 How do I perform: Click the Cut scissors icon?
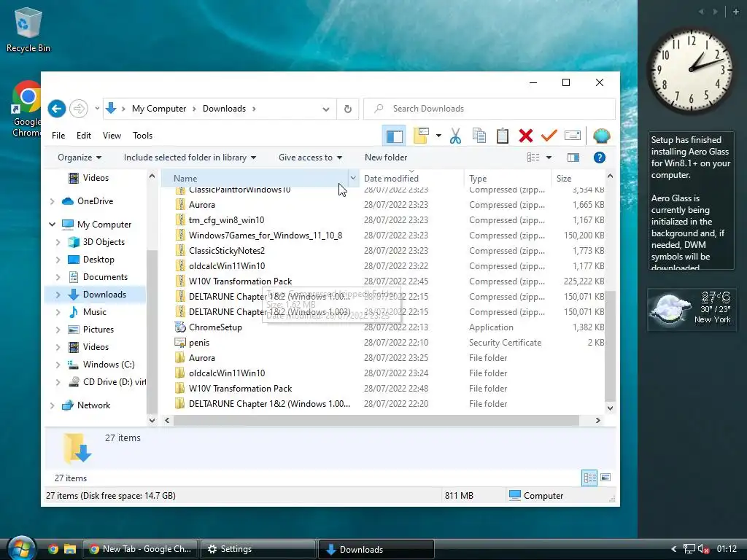click(455, 136)
